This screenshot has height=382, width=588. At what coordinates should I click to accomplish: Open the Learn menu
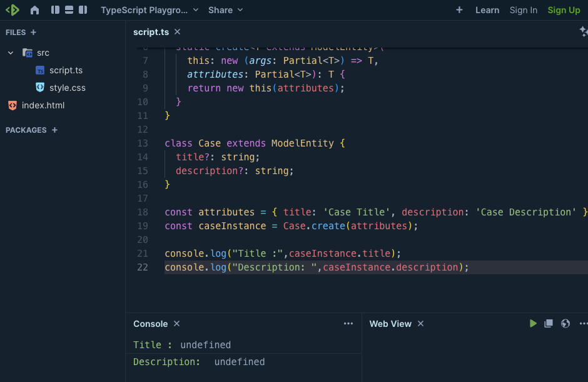point(487,10)
